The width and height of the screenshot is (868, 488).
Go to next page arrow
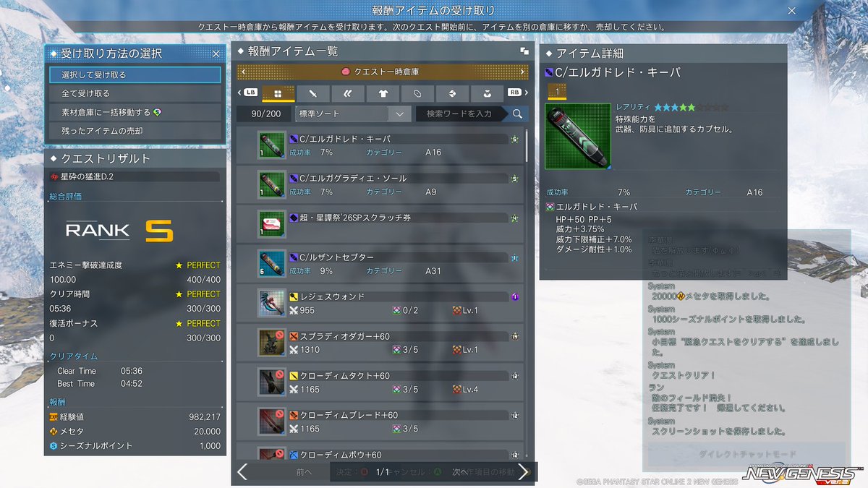(x=523, y=472)
